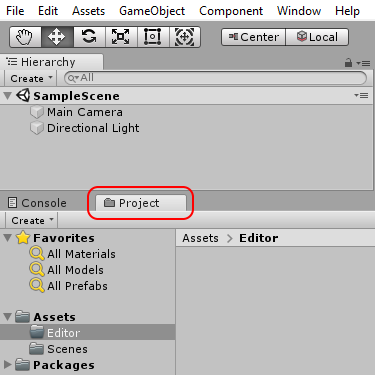Select the Rect Transform tool
This screenshot has height=375, width=375.
point(153,37)
